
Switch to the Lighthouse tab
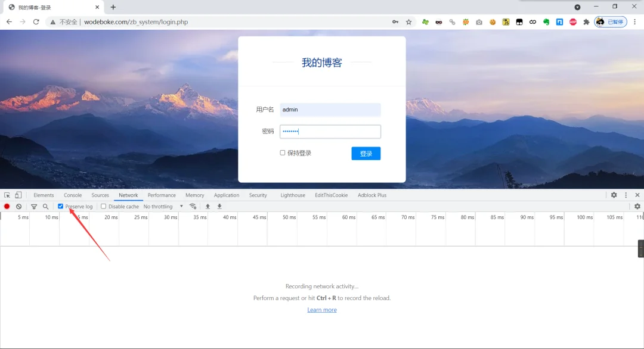(293, 195)
